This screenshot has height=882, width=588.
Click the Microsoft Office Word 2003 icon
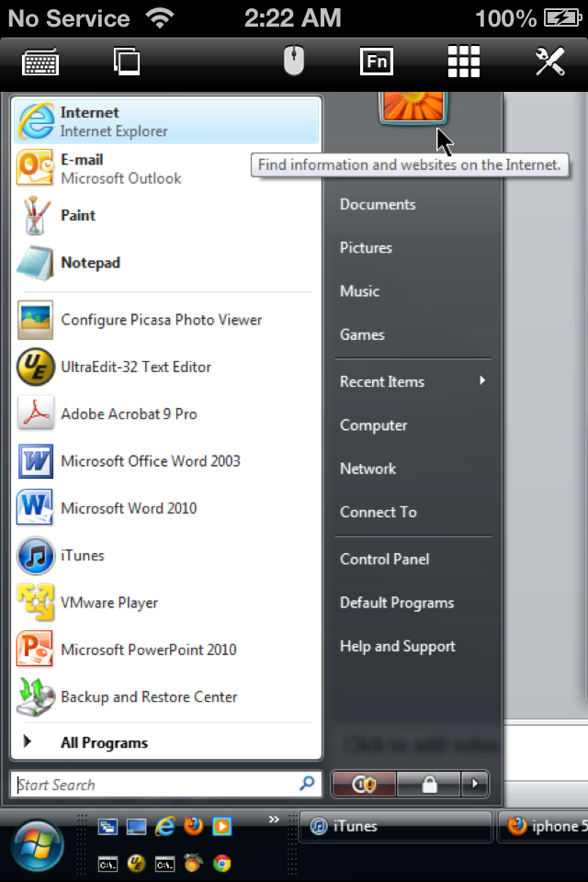pyautogui.click(x=36, y=460)
